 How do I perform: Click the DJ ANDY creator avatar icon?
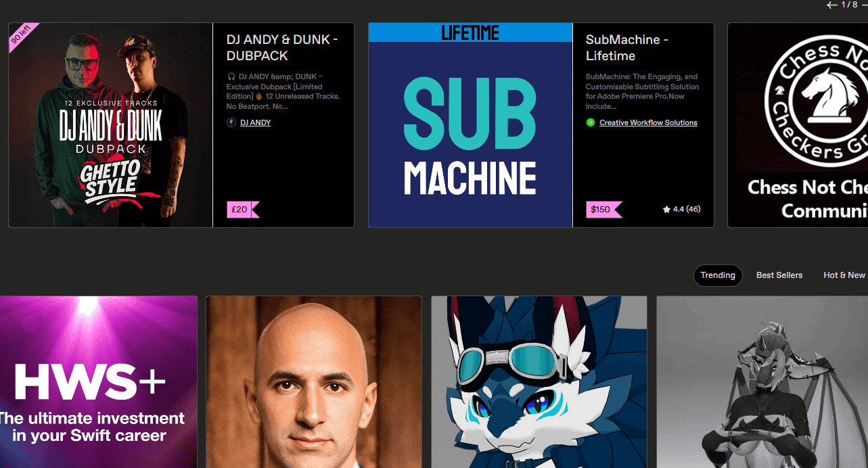coord(231,122)
